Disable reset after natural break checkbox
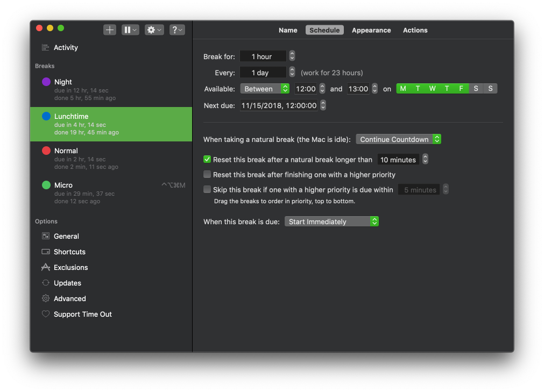 207,159
